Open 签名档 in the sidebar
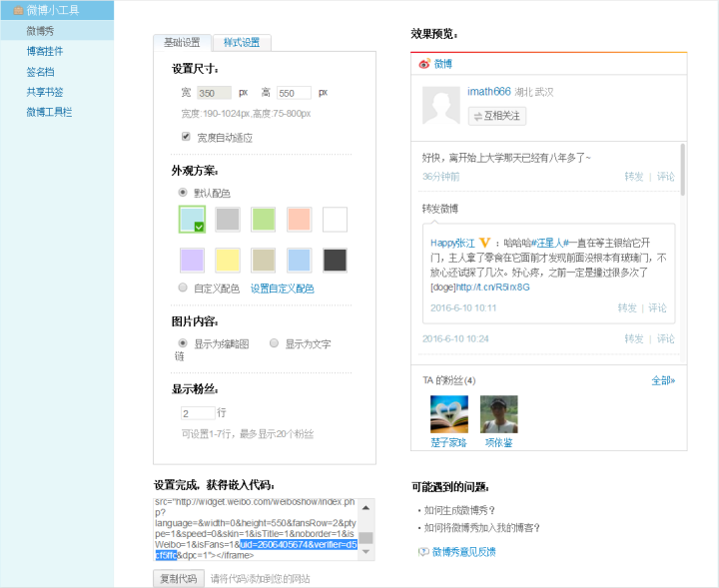Viewport: 719px width, 588px height. pyautogui.click(x=40, y=72)
